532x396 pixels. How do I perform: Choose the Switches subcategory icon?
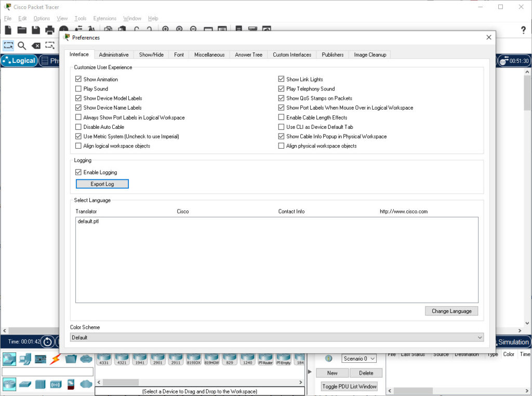pos(25,385)
